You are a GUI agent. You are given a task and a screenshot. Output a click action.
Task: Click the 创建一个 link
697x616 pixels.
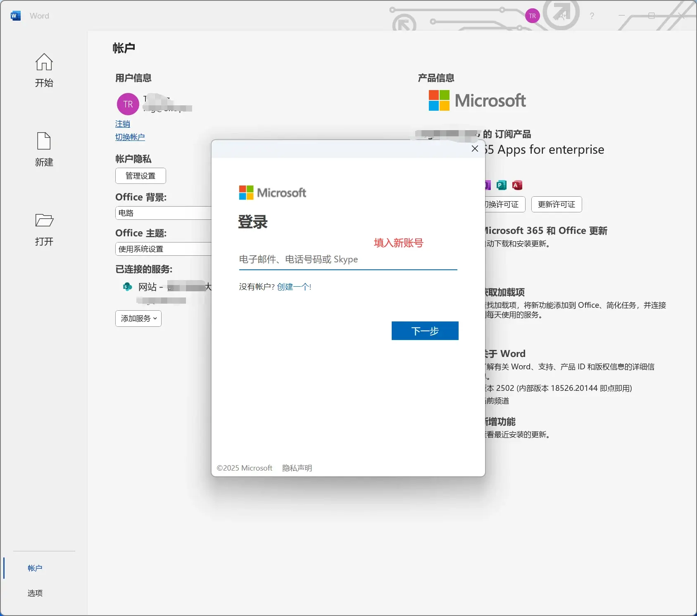(x=294, y=287)
